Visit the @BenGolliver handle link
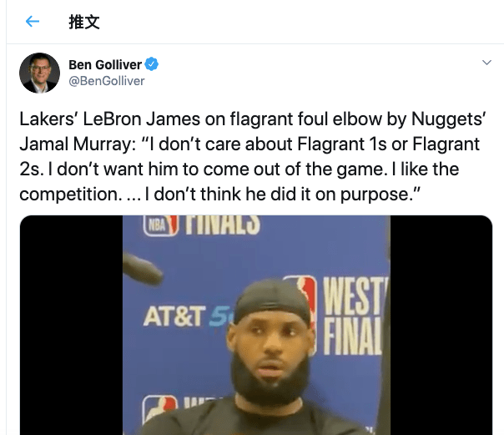The width and height of the screenshot is (504, 435). [x=107, y=81]
